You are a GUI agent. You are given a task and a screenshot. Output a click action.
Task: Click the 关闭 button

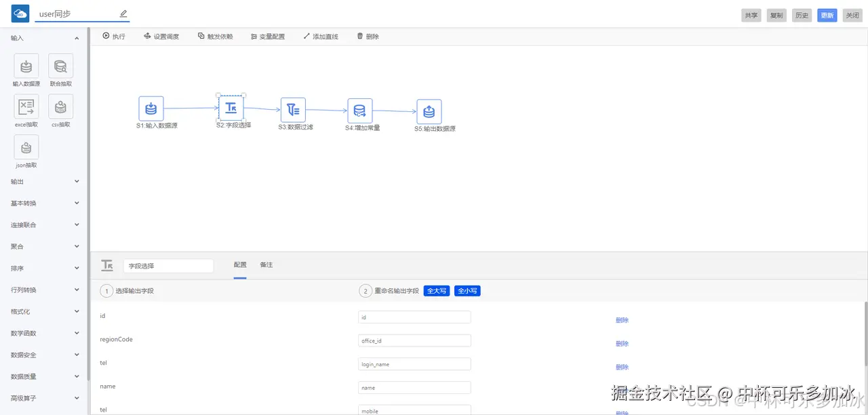coord(852,15)
